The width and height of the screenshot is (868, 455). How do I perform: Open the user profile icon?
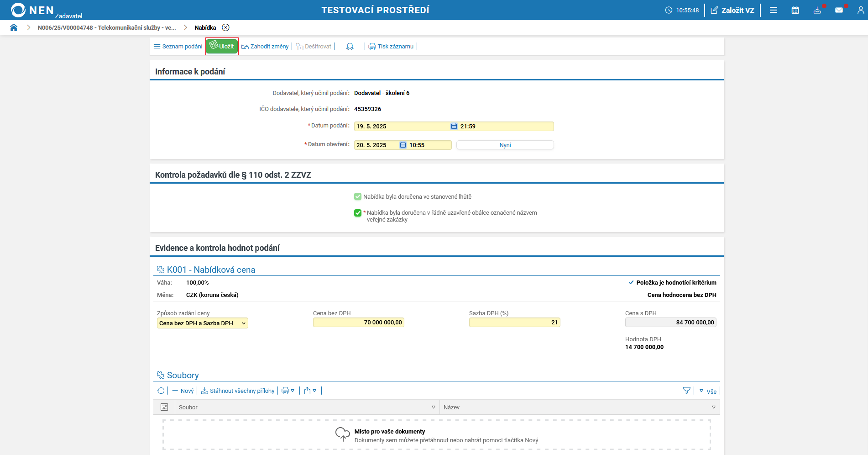860,10
